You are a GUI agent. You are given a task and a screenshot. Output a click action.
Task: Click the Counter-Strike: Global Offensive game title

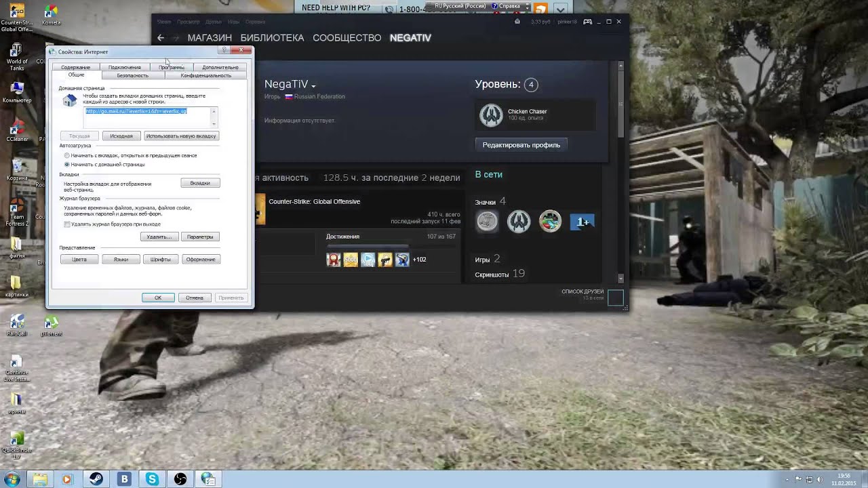tap(315, 201)
